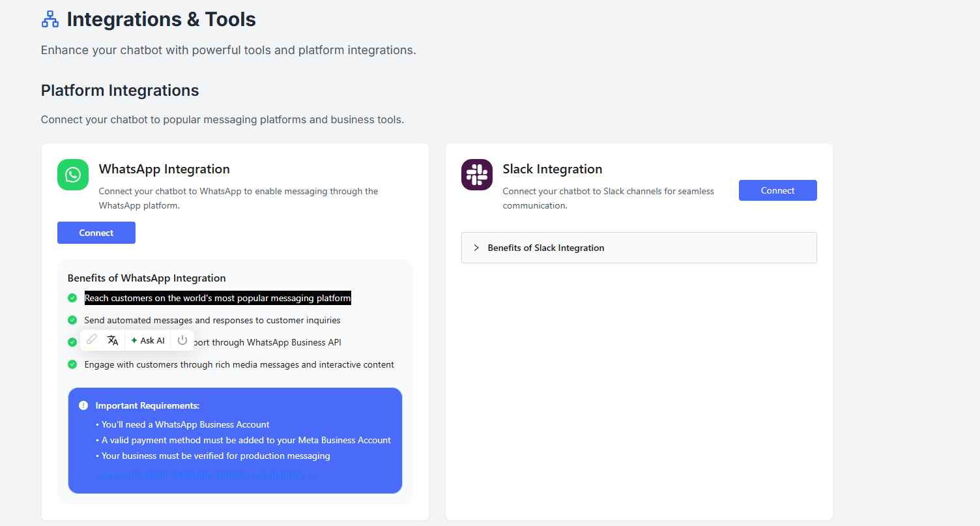The height and width of the screenshot is (526, 980).
Task: Click the power icon in the floating toolbar
Action: [182, 340]
